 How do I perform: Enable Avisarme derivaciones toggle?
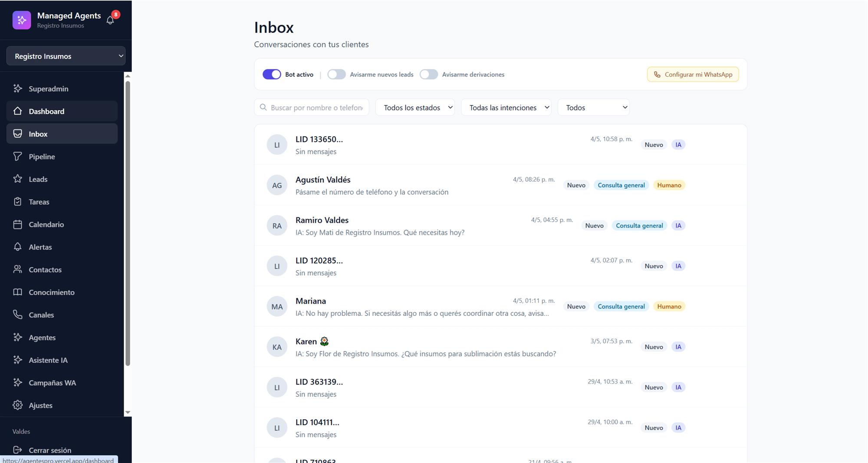pyautogui.click(x=429, y=74)
